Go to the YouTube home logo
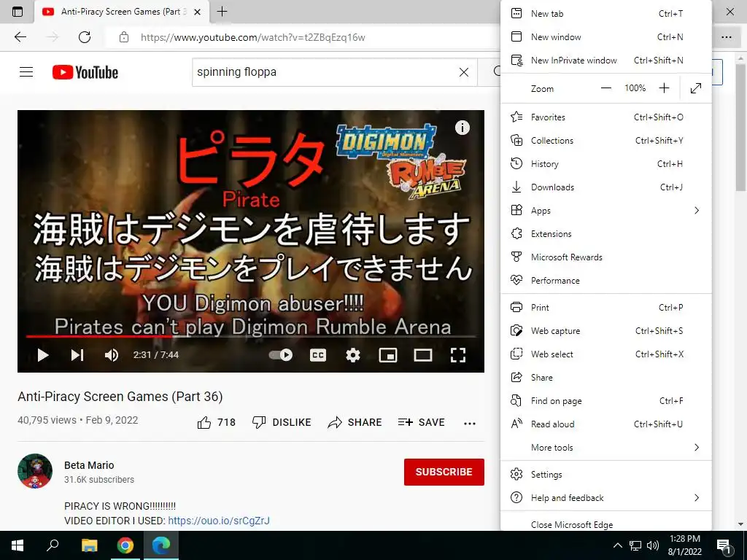The image size is (747, 560). point(85,72)
